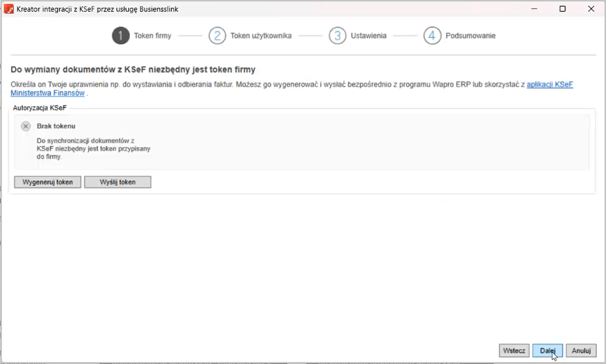The image size is (606, 364).
Task: Maximize the Kreator integracji window
Action: click(x=562, y=9)
